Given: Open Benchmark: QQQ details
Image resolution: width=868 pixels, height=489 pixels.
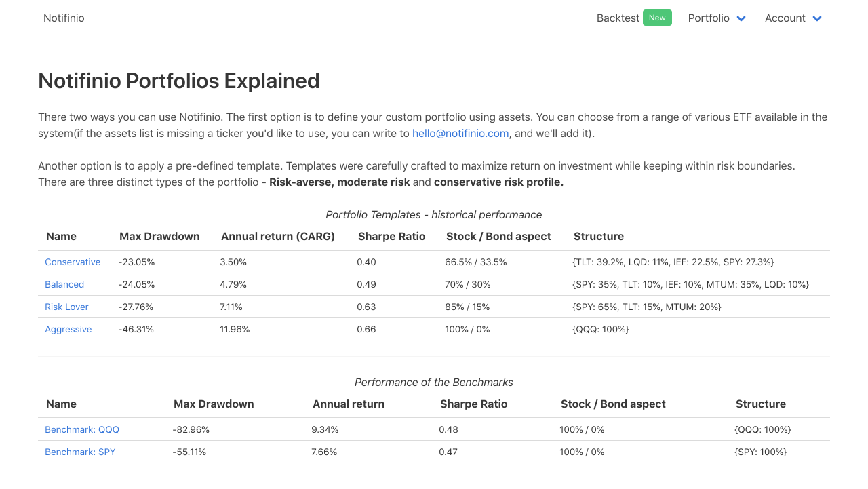Looking at the screenshot, I should pos(82,429).
